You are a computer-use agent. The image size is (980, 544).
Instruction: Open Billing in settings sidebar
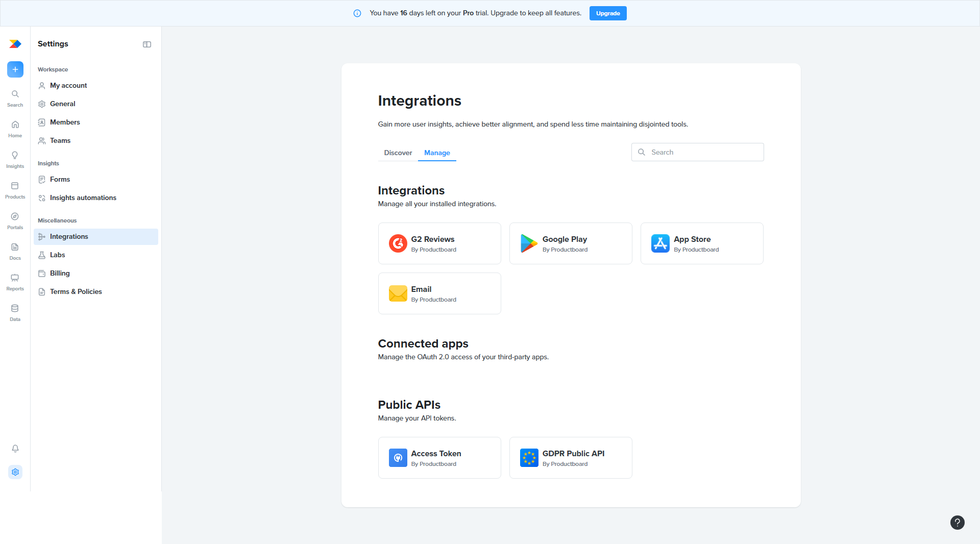[x=60, y=273]
